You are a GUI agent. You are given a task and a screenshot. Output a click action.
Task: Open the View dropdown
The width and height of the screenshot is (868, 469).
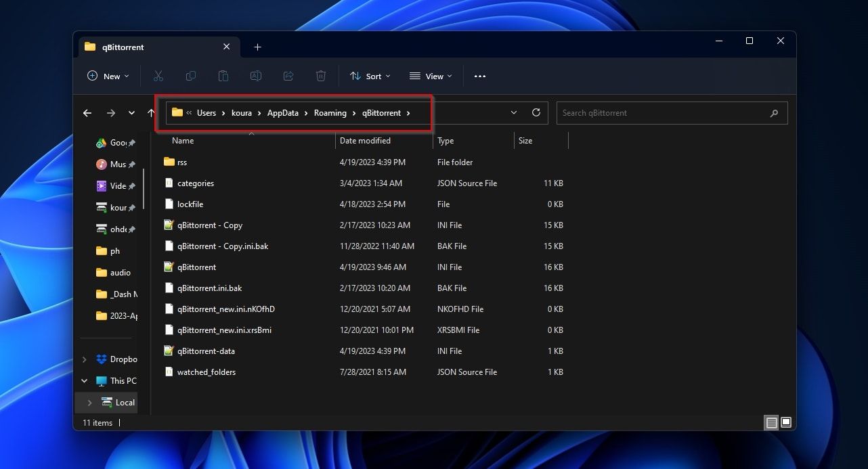(x=431, y=76)
